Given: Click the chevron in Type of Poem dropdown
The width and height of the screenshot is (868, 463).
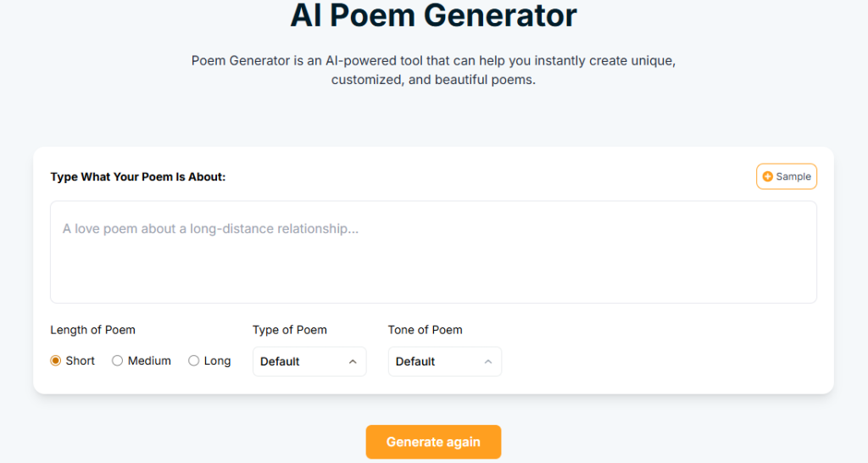Looking at the screenshot, I should tap(353, 361).
